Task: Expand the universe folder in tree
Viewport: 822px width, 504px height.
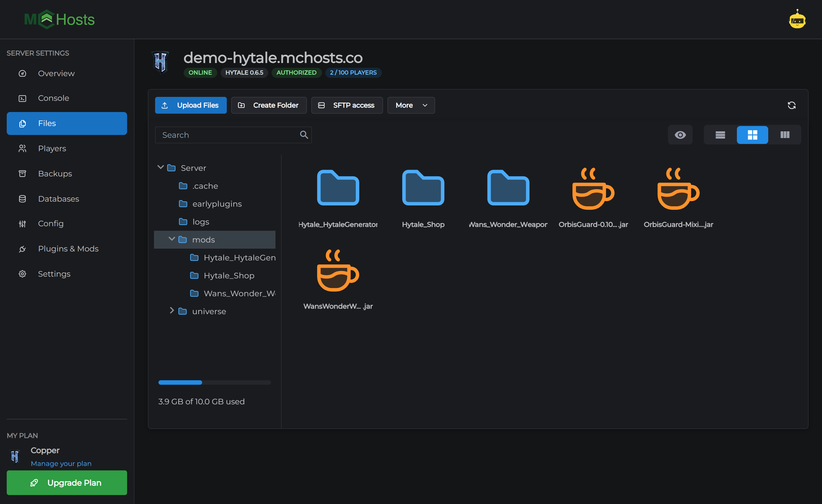Action: pyautogui.click(x=172, y=311)
